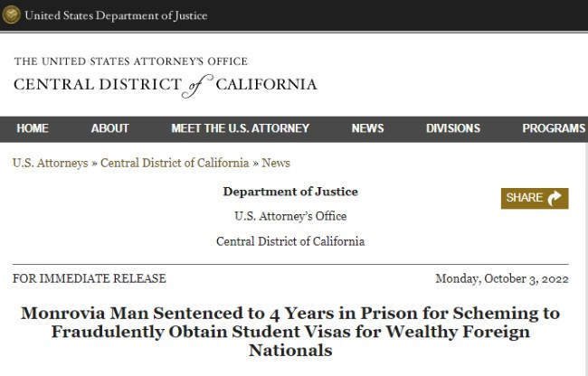Open the PROGRAMS navigation item
The image size is (588, 376).
[x=554, y=128]
